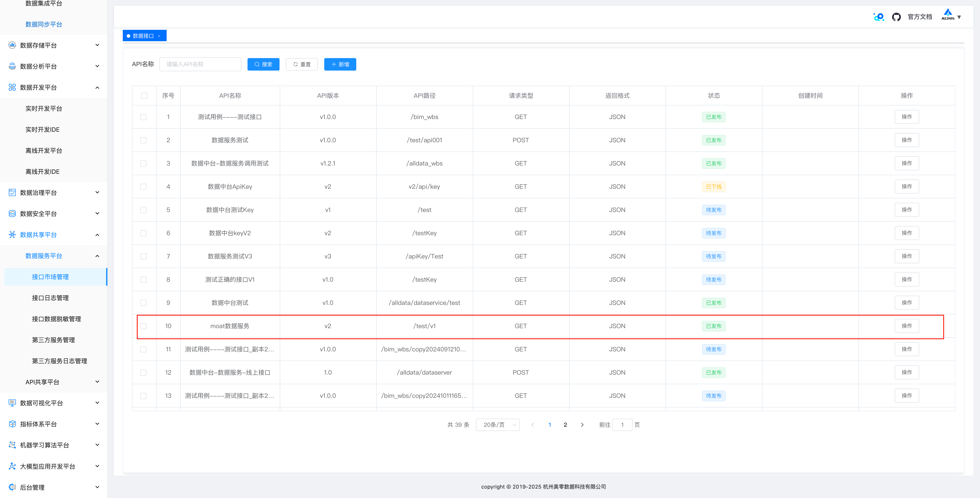Screen dimensions: 980x498
Task: Click the blue logo icon beside GitHub
Action: 878,17
